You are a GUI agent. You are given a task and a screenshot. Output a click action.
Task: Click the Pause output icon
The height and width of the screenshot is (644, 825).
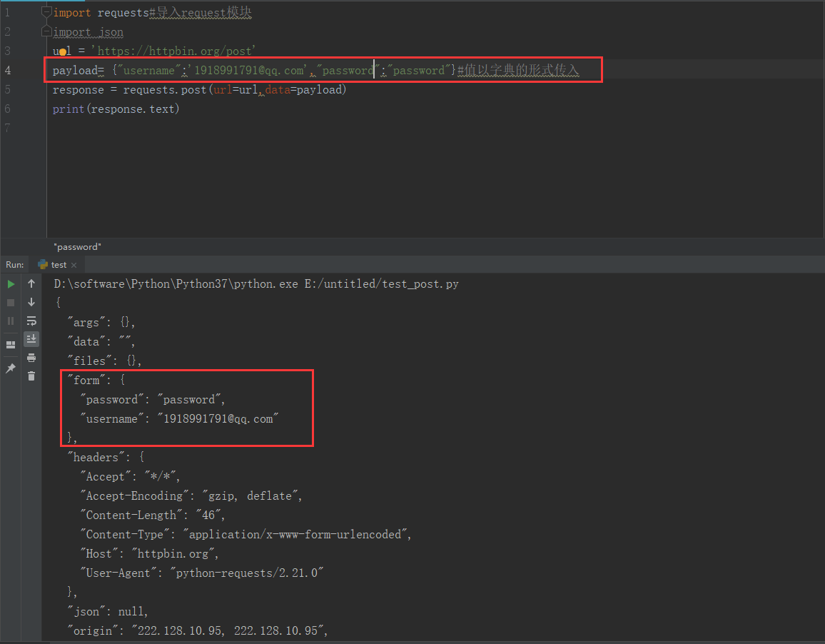tap(11, 321)
